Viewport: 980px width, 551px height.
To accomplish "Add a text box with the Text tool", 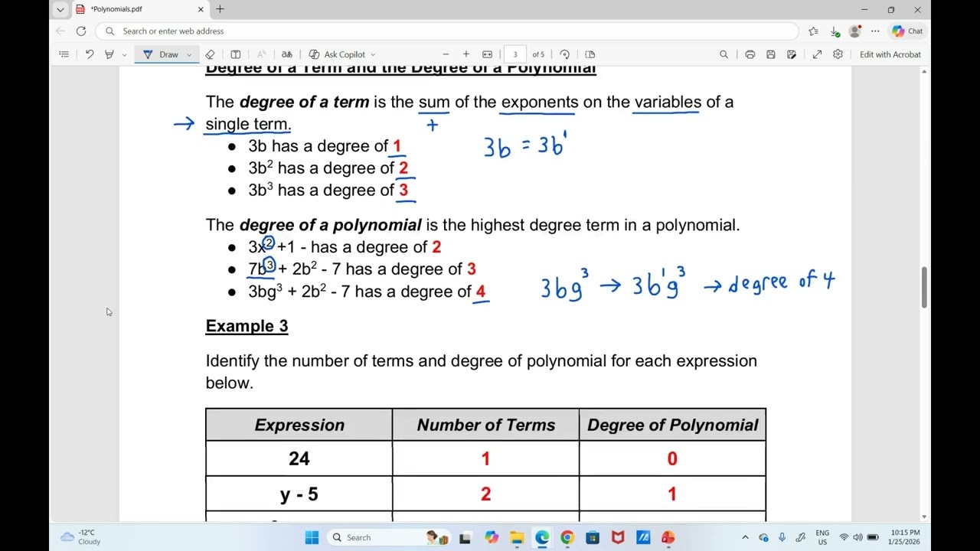I will (x=236, y=54).
